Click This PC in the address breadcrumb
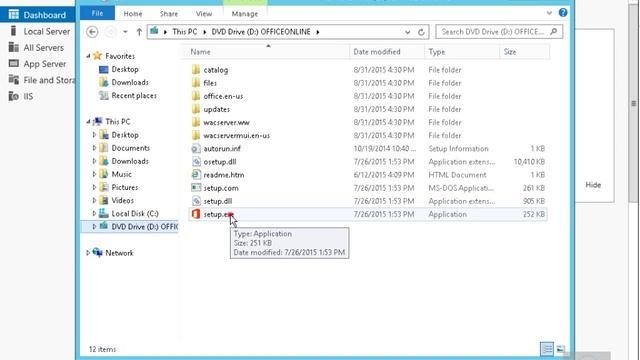 tap(184, 31)
